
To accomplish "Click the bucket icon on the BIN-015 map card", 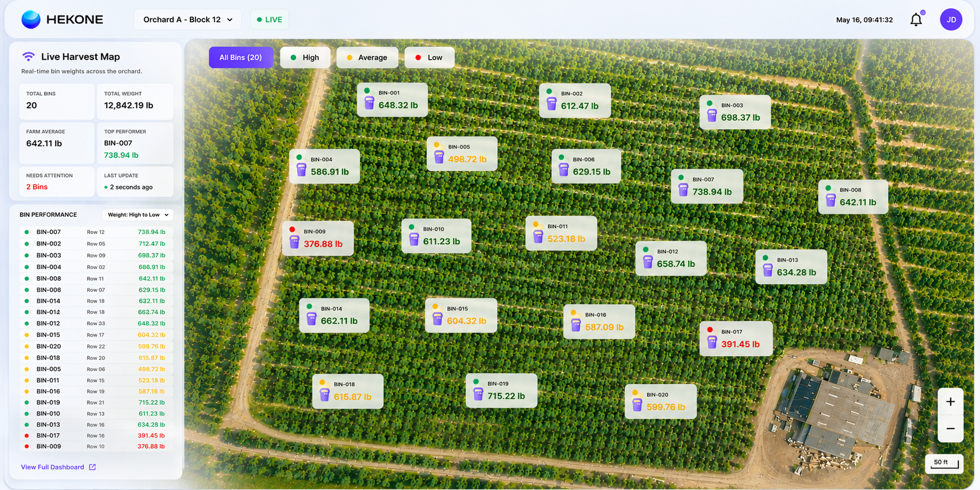I will [x=438, y=319].
